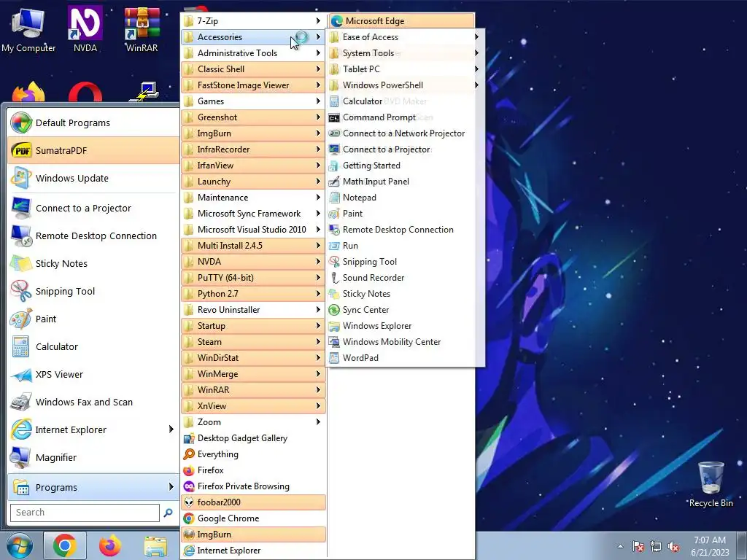Viewport: 747px width, 560px height.
Task: Open the Recycle Bin on the desktop
Action: [711, 485]
